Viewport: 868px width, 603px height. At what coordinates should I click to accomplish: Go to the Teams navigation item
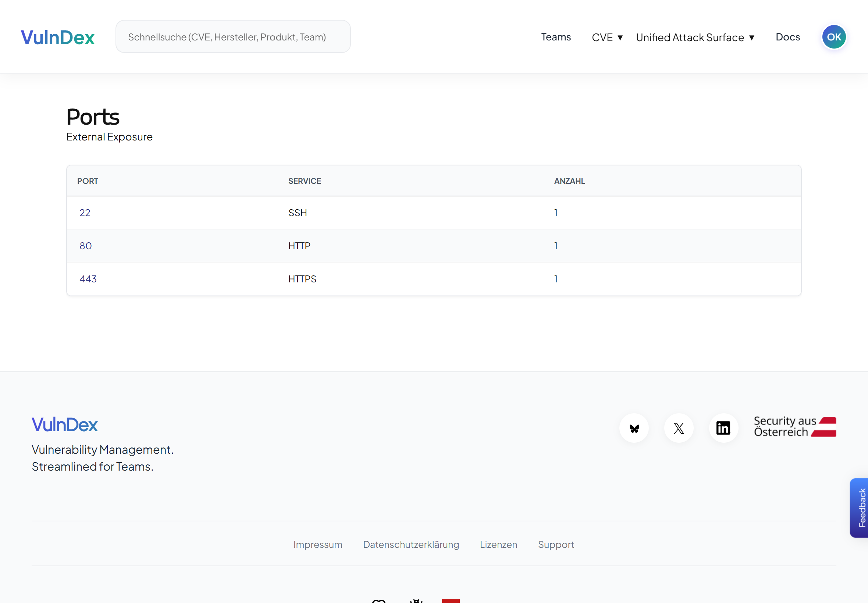pyautogui.click(x=556, y=37)
